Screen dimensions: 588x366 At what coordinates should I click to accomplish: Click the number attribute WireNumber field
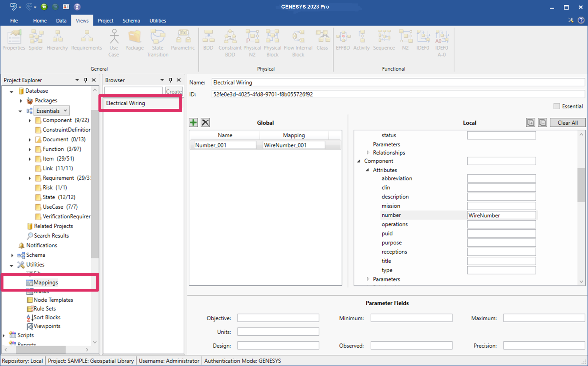coord(501,215)
